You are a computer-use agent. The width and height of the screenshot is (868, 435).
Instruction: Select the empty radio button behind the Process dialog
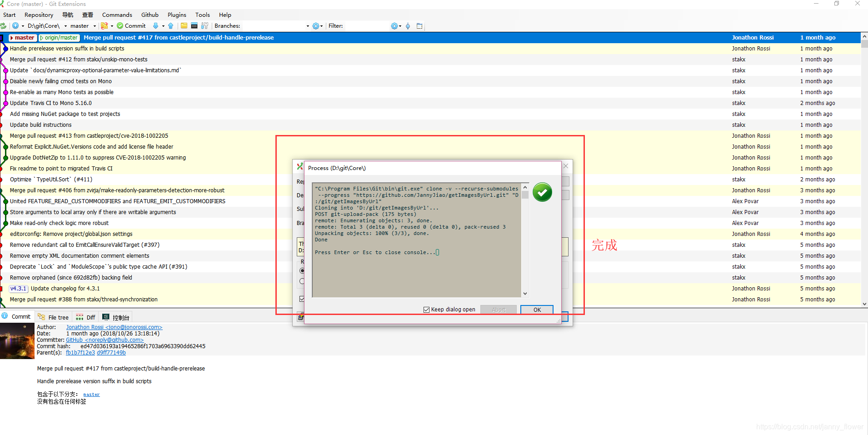click(x=302, y=281)
